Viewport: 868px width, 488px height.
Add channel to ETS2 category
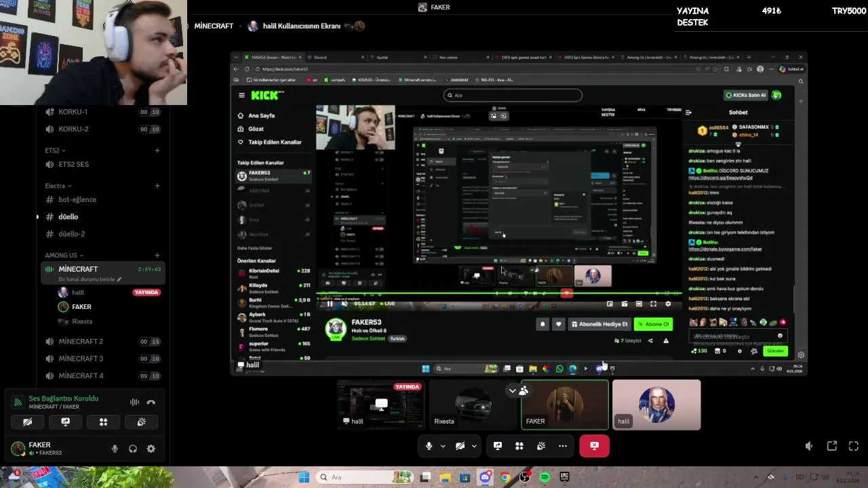pyautogui.click(x=157, y=150)
